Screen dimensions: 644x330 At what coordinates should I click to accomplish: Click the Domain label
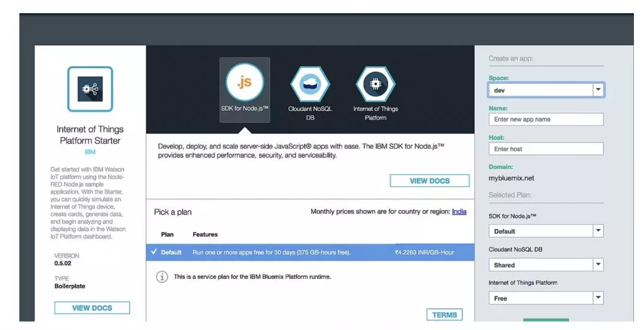(x=501, y=167)
